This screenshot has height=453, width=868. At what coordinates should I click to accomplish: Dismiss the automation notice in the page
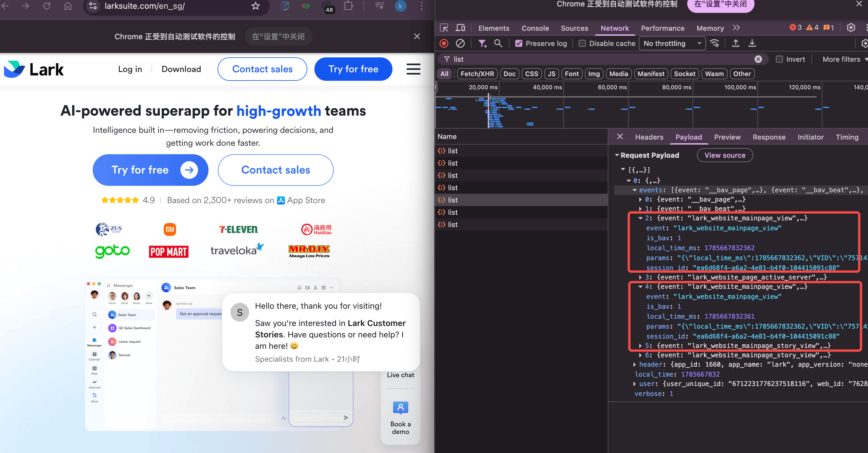click(417, 36)
